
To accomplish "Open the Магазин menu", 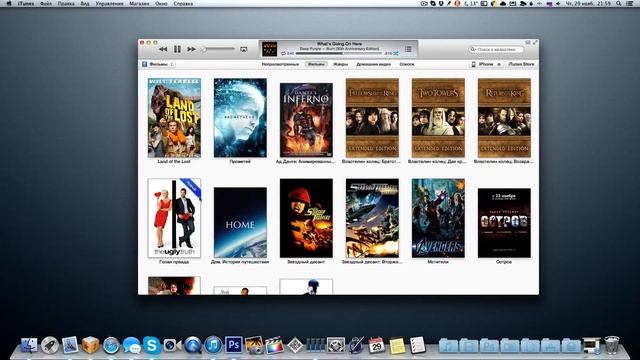I will click(139, 3).
